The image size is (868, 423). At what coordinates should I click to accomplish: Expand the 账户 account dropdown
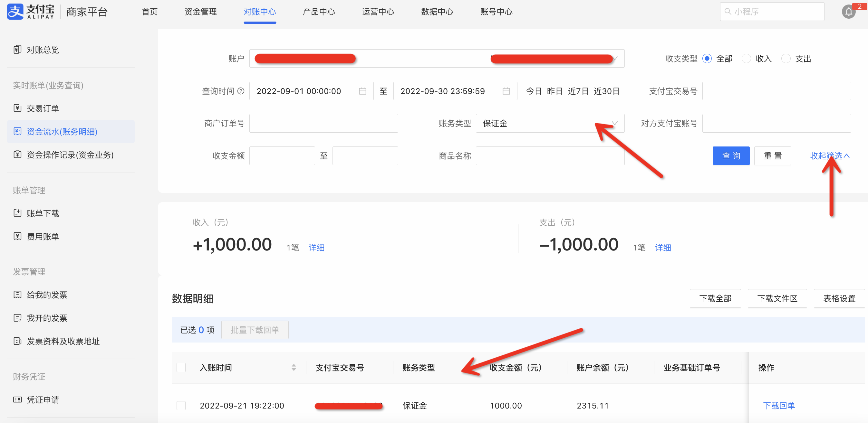point(437,59)
